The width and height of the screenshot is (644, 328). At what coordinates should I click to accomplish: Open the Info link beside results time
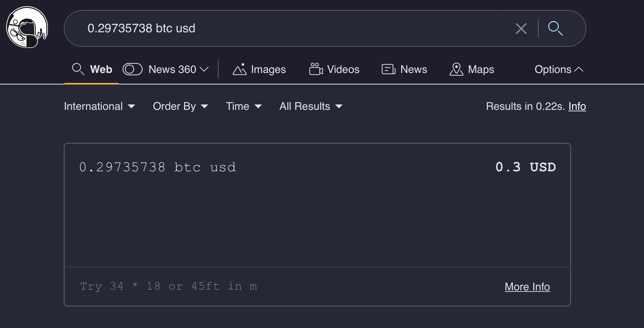point(577,106)
